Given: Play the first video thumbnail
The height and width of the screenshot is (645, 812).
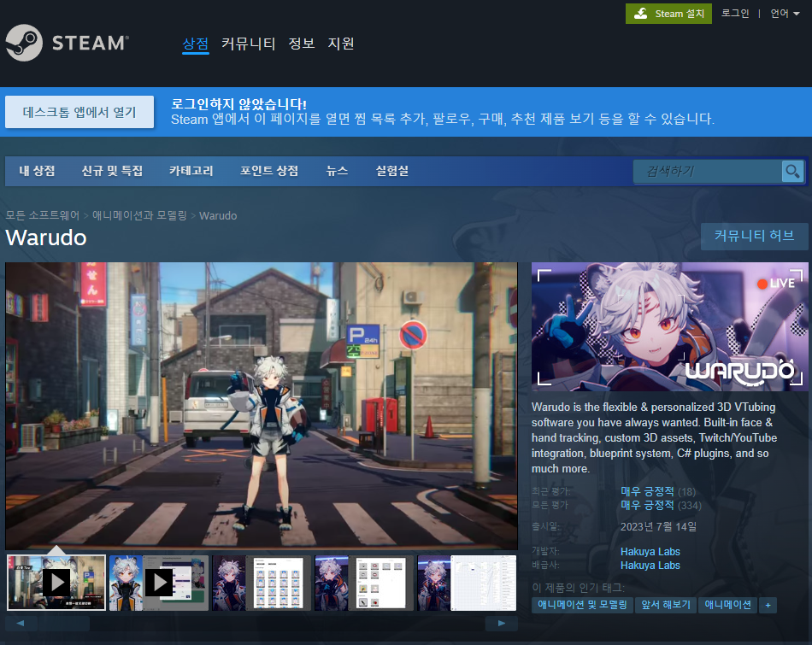Looking at the screenshot, I should [56, 583].
